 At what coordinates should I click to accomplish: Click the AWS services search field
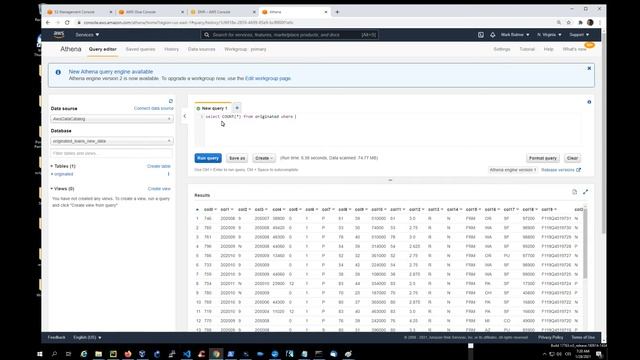coord(289,35)
